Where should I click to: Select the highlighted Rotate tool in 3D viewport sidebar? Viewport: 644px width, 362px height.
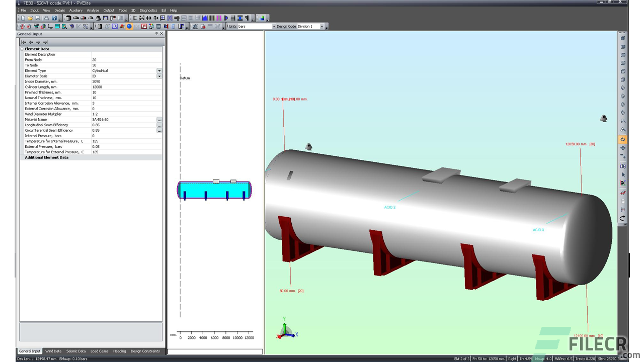[x=623, y=139]
